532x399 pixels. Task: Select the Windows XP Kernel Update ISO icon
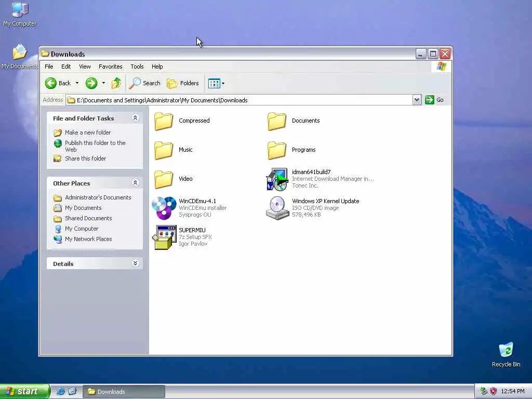click(277, 208)
